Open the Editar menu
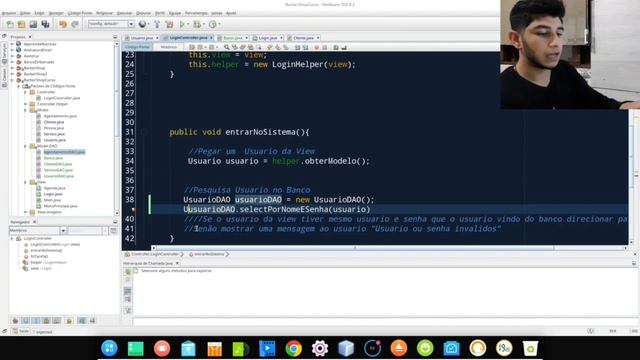Screen dimensions: 640x360 pos(25,13)
